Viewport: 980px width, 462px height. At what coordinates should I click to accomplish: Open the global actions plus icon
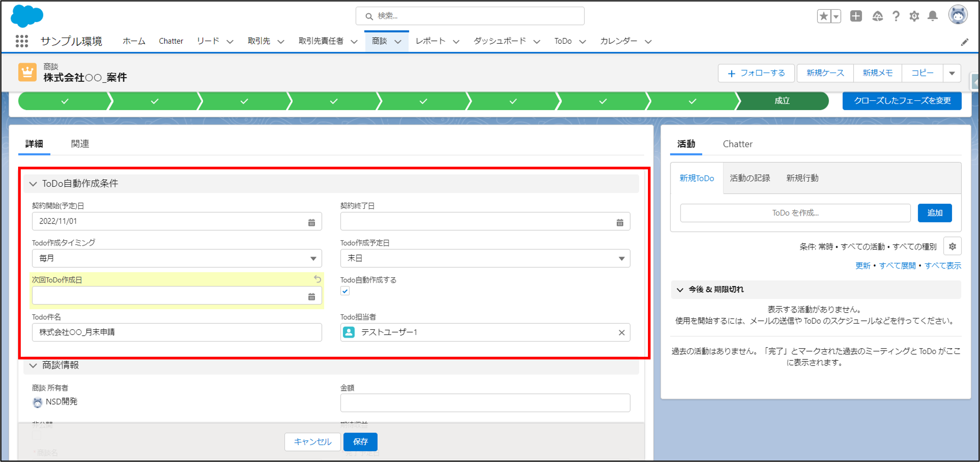click(x=856, y=16)
